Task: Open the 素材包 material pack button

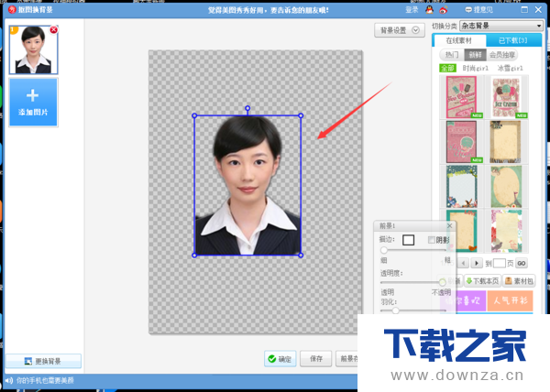Action: point(519,281)
